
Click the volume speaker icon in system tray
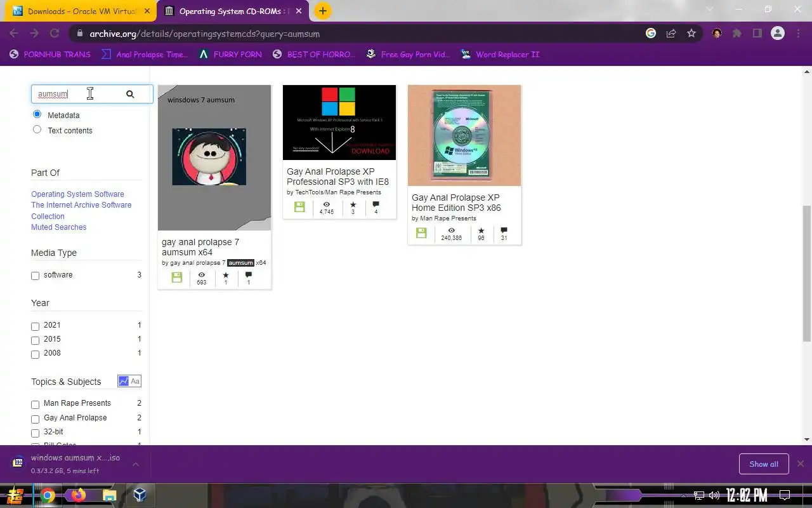click(714, 495)
